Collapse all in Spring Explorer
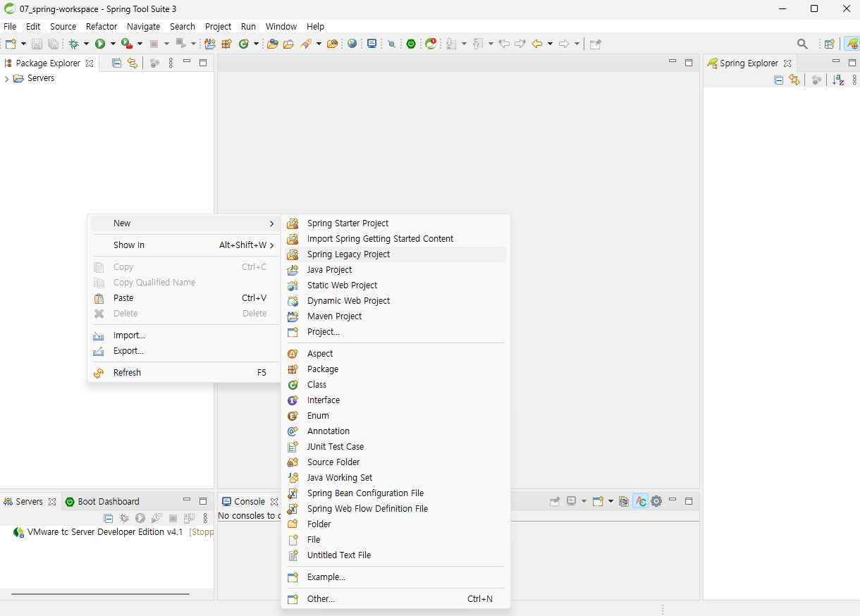Screen dimensions: 860x616 [x=779, y=80]
